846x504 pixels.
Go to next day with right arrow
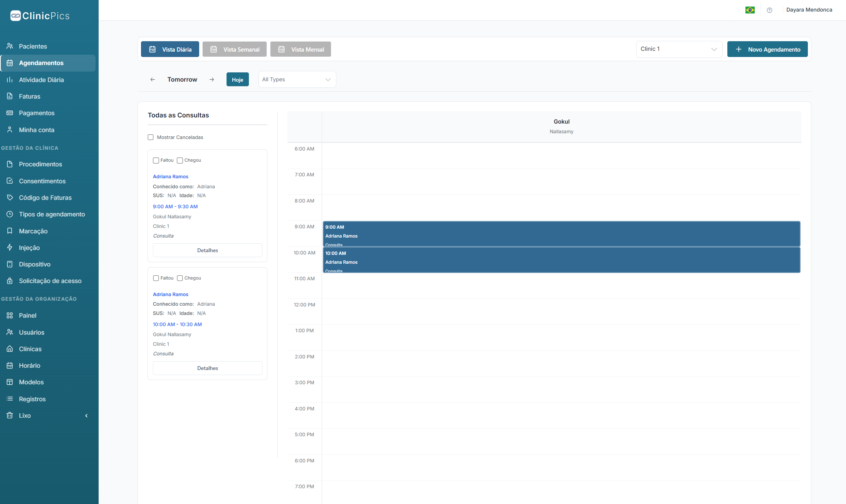click(x=211, y=80)
